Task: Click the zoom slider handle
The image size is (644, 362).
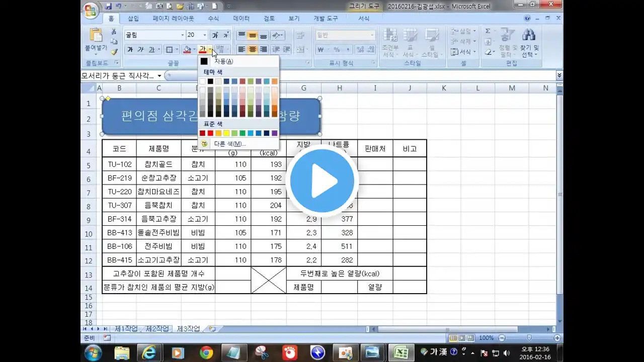Action: click(x=529, y=338)
